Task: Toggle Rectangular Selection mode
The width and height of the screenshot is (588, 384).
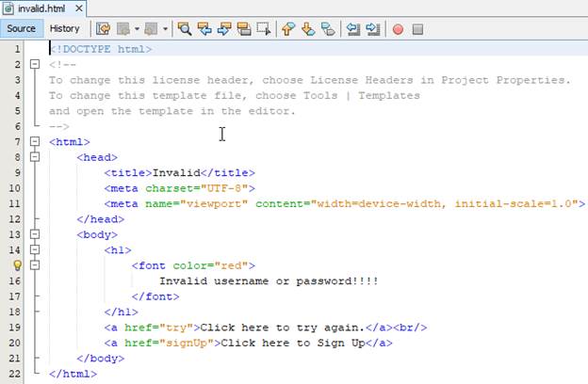Action: coord(264,29)
